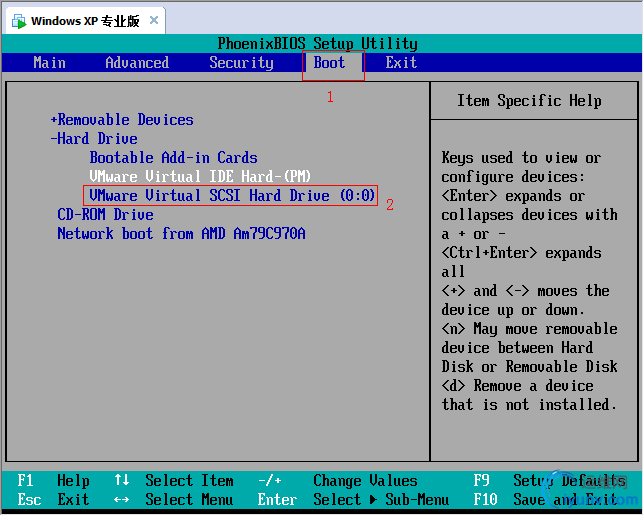Click the F1 Help key legend
The width and height of the screenshot is (644, 516).
pos(53,480)
